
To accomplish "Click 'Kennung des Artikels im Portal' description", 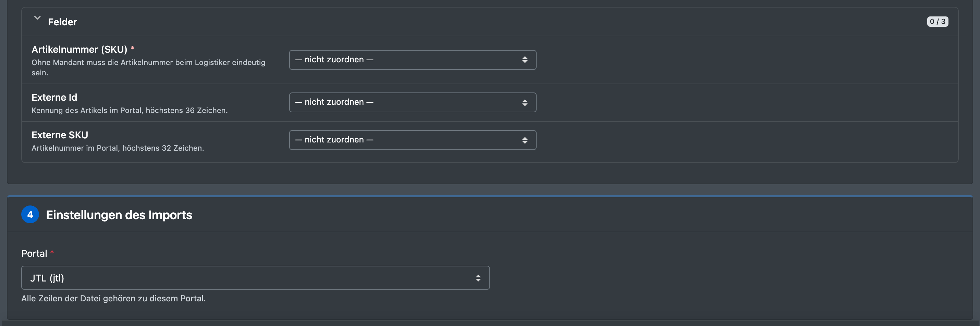I will [129, 110].
